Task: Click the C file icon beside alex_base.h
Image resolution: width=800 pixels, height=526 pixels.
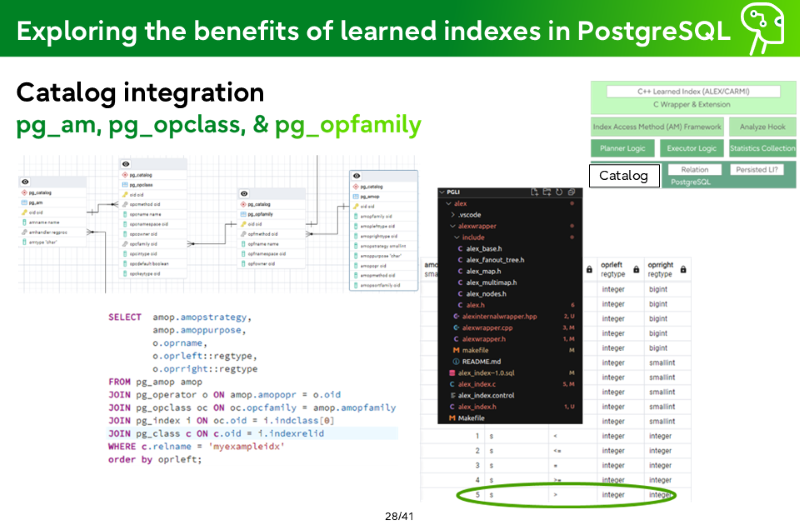Action: pos(460,248)
